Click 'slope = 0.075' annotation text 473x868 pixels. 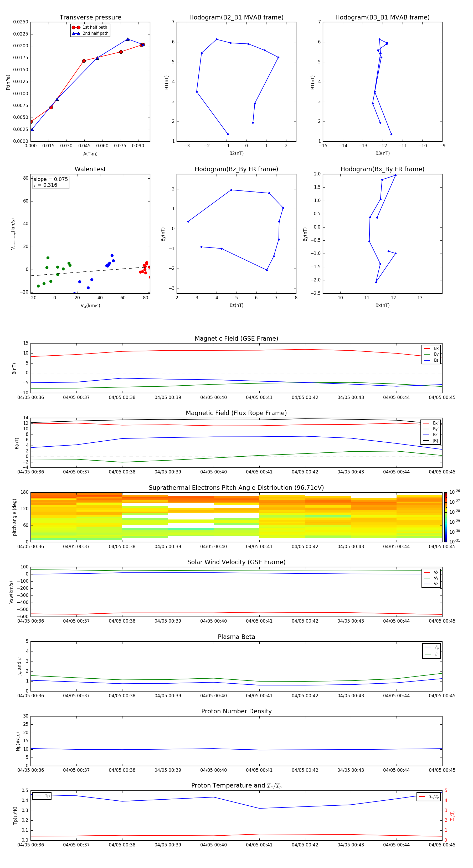click(x=50, y=179)
